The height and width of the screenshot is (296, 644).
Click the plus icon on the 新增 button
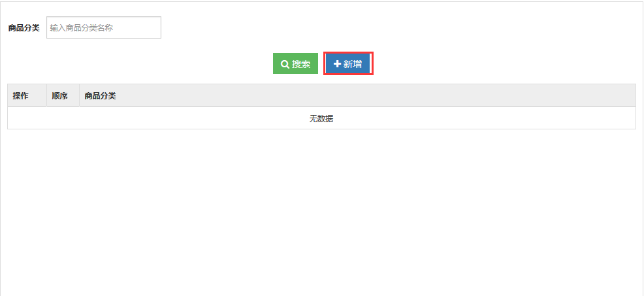[x=337, y=64]
